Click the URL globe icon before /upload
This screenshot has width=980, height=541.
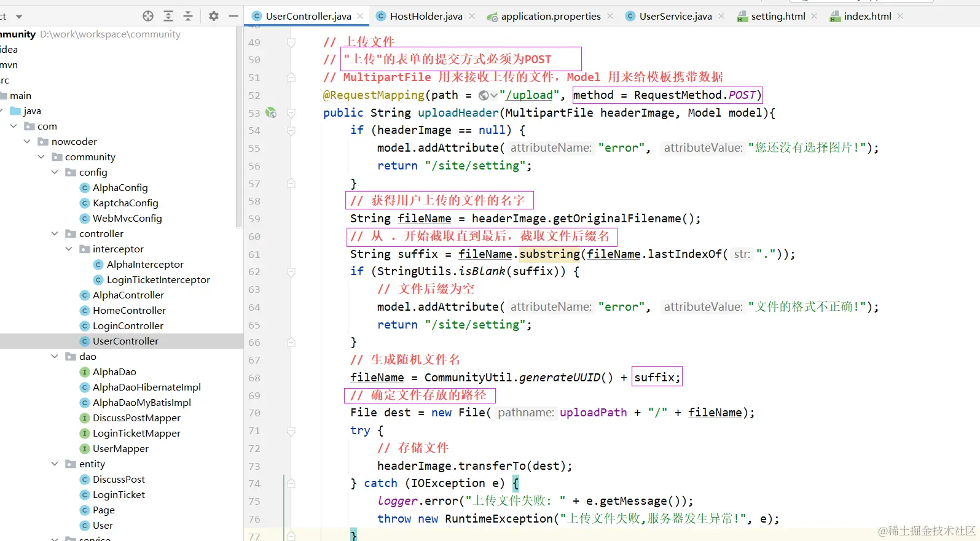point(484,95)
